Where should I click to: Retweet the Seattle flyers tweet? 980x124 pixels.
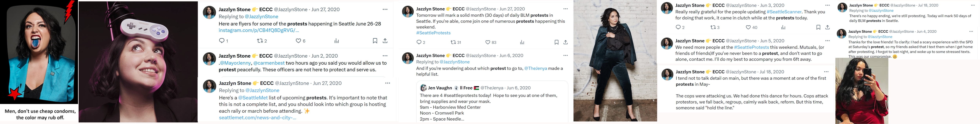point(260,41)
